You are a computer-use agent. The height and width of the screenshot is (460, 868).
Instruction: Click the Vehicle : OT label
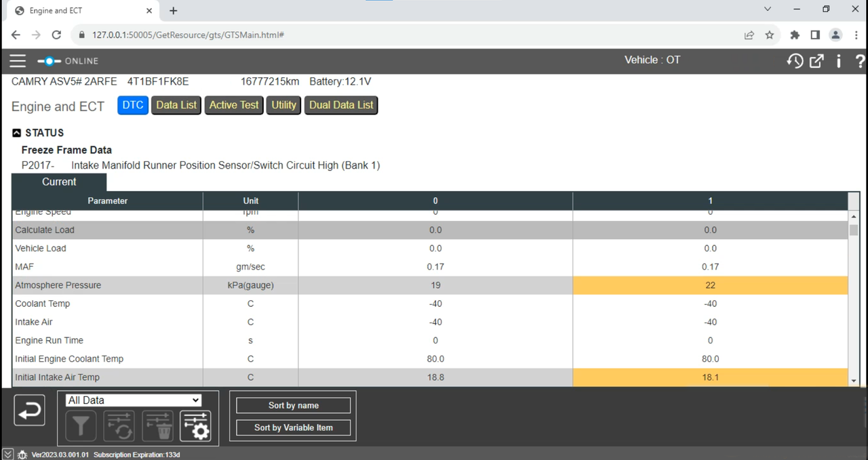(x=652, y=60)
